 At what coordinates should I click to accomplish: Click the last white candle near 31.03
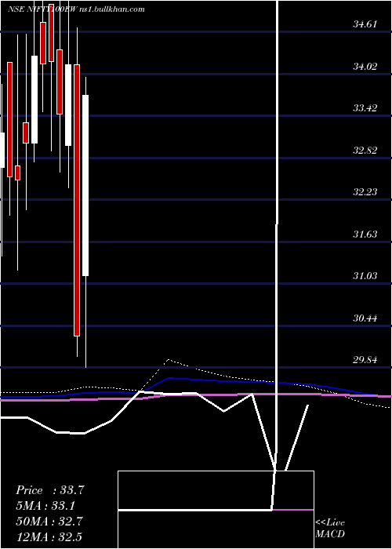click(85, 185)
